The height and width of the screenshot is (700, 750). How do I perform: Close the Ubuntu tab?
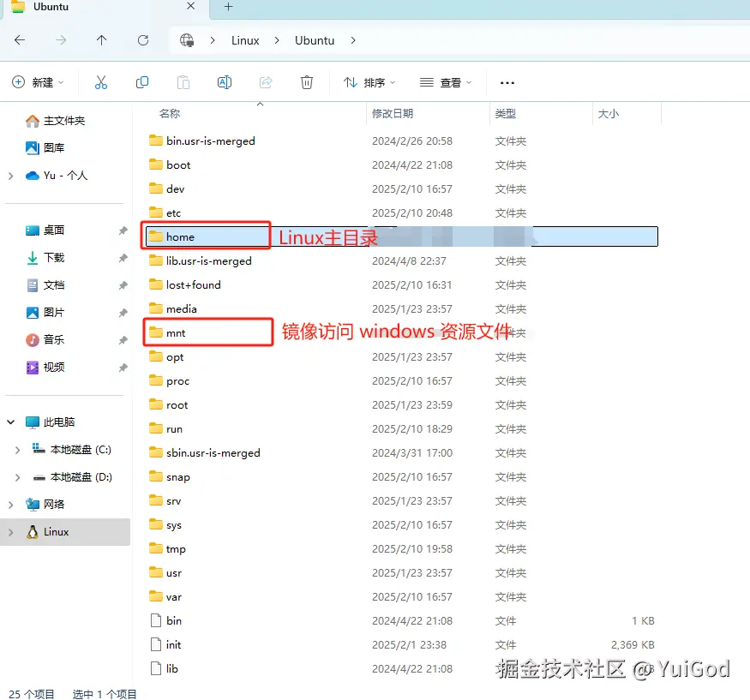(x=190, y=6)
